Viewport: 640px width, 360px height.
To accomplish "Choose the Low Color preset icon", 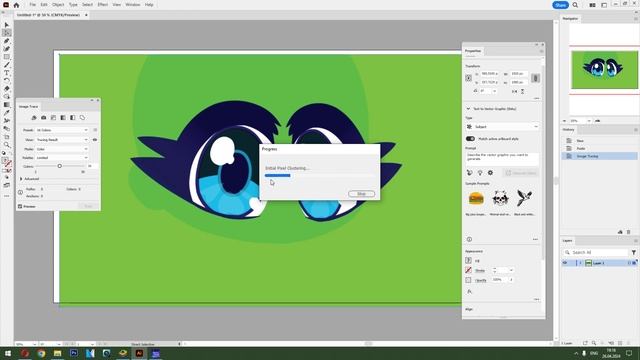I will tap(53, 118).
